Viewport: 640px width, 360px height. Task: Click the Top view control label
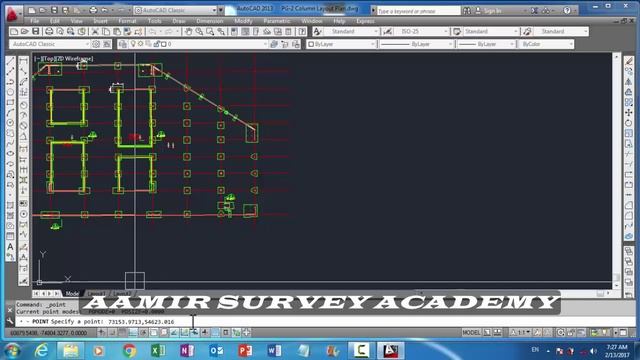point(49,59)
